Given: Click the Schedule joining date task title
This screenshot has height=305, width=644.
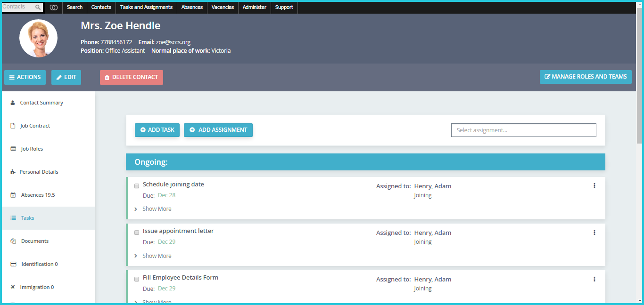Looking at the screenshot, I should (x=173, y=185).
